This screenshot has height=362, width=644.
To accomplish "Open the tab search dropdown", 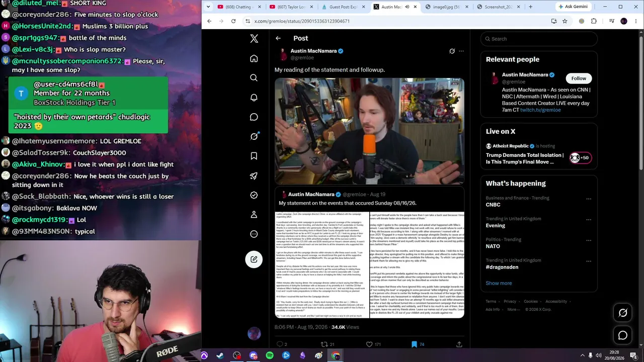I will tap(209, 7).
